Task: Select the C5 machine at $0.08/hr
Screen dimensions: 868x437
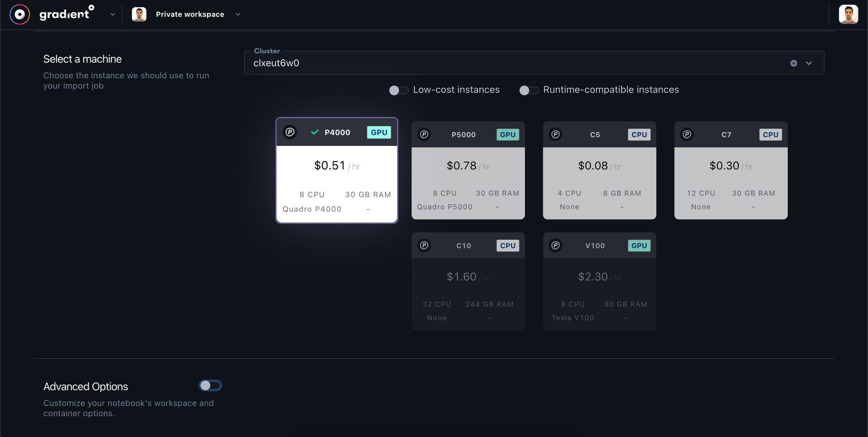Action: (600, 170)
